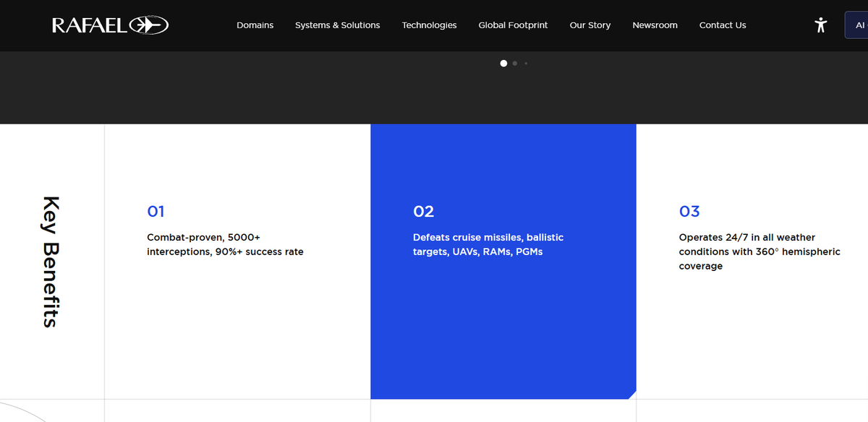Select the first carousel dot
Viewport: 868px width, 422px height.
coord(503,64)
